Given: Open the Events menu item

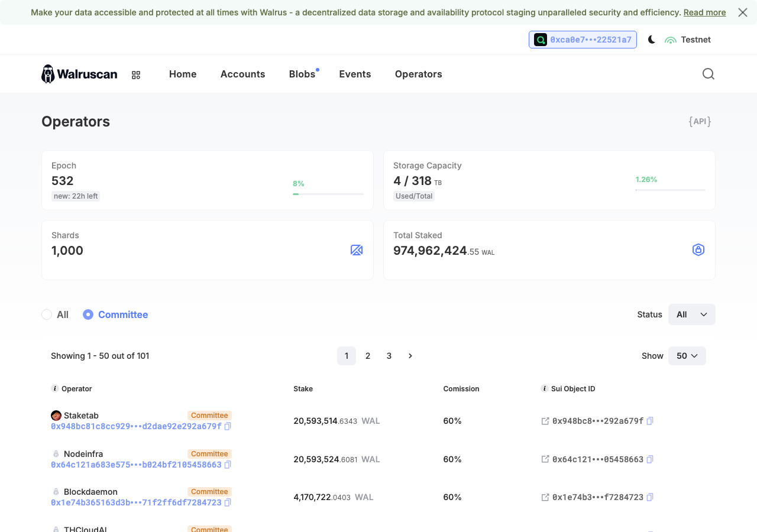Looking at the screenshot, I should 355,74.
